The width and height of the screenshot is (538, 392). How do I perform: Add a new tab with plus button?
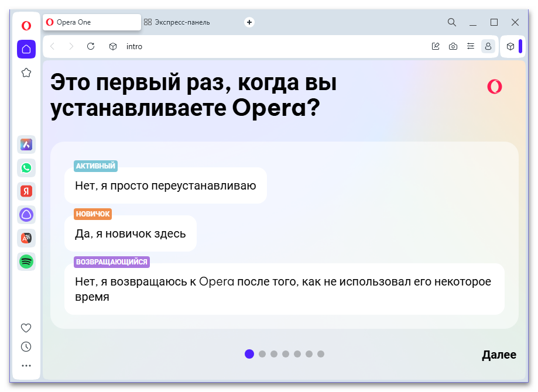point(249,22)
